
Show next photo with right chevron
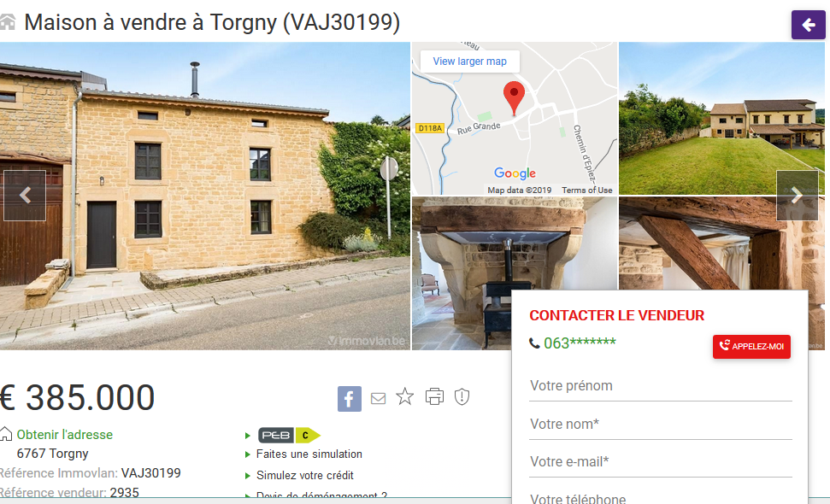(798, 195)
